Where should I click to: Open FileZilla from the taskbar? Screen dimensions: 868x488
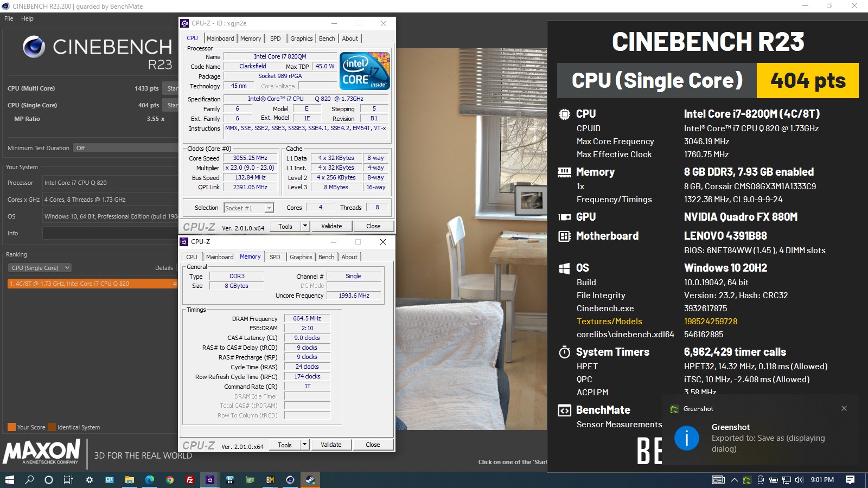[x=190, y=480]
